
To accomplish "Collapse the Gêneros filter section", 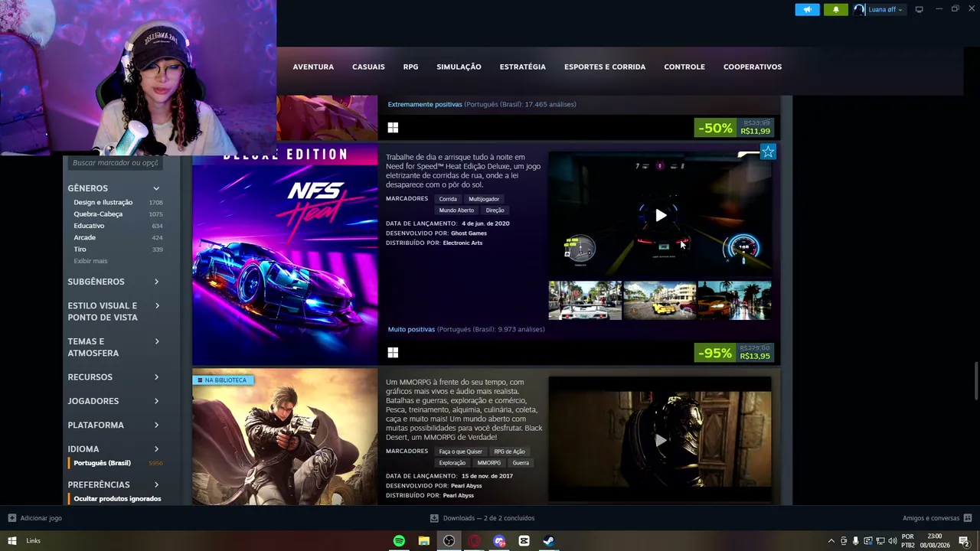I will [113, 188].
